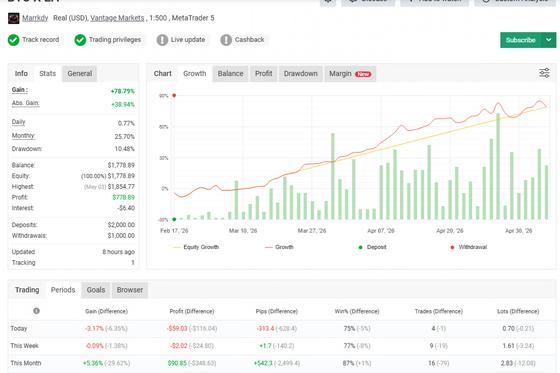
Task: Select the This Week row label
Action: [x=24, y=346]
